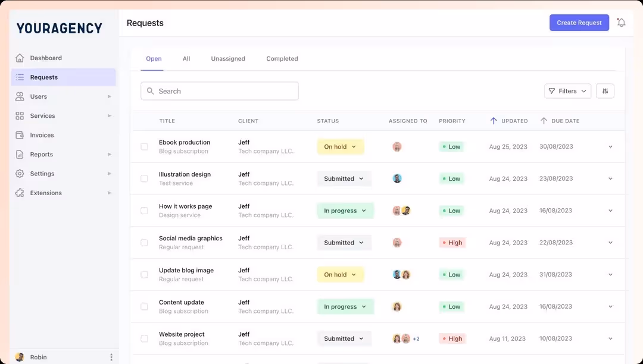This screenshot has height=364, width=643.
Task: Click assignee avatar on Illustration design row
Action: (397, 178)
